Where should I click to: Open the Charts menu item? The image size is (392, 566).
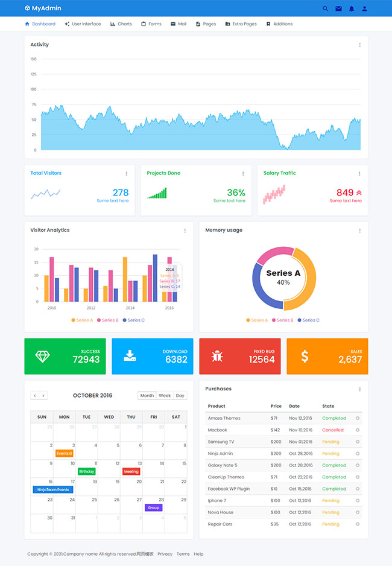coord(121,24)
